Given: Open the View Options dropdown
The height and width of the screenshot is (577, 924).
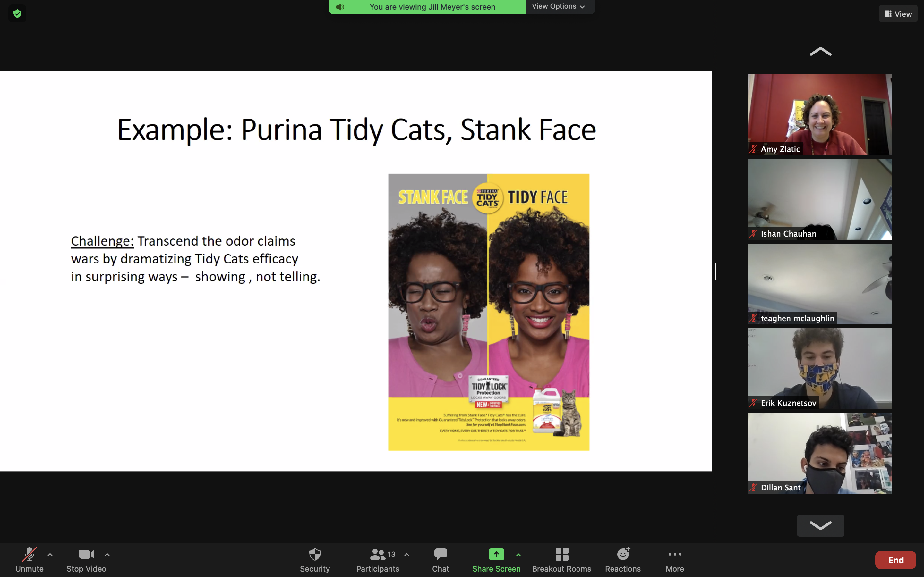Looking at the screenshot, I should click(x=559, y=6).
